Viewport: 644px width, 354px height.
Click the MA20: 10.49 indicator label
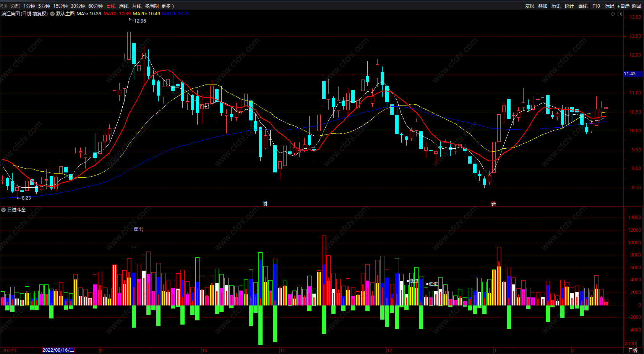point(146,14)
